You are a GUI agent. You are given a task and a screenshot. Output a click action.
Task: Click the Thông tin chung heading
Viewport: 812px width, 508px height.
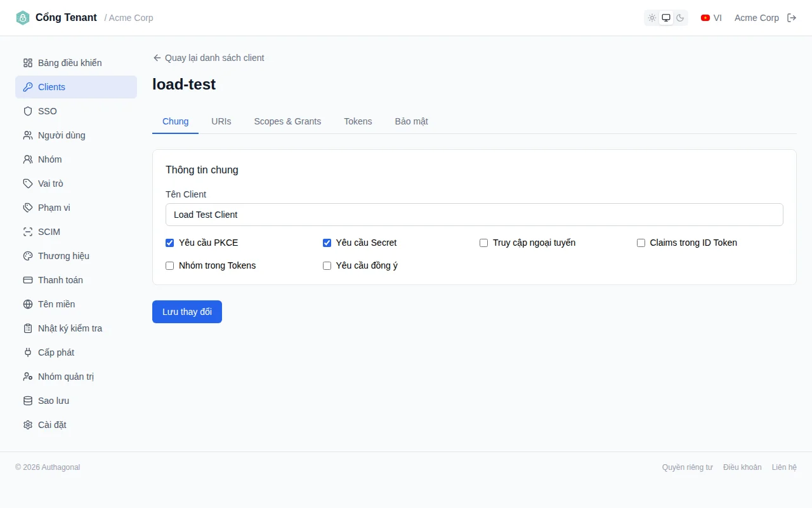click(x=202, y=170)
